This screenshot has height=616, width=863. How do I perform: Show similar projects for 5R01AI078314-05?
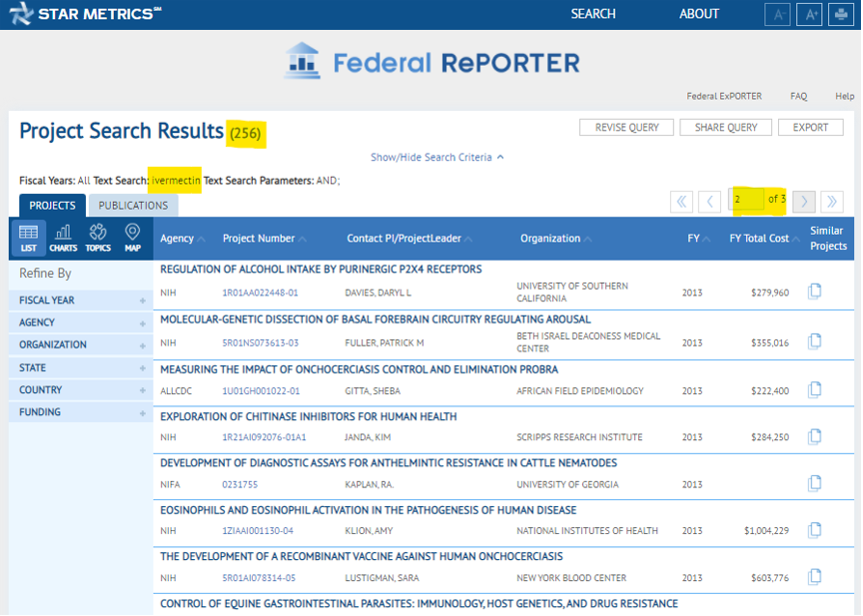(x=815, y=577)
